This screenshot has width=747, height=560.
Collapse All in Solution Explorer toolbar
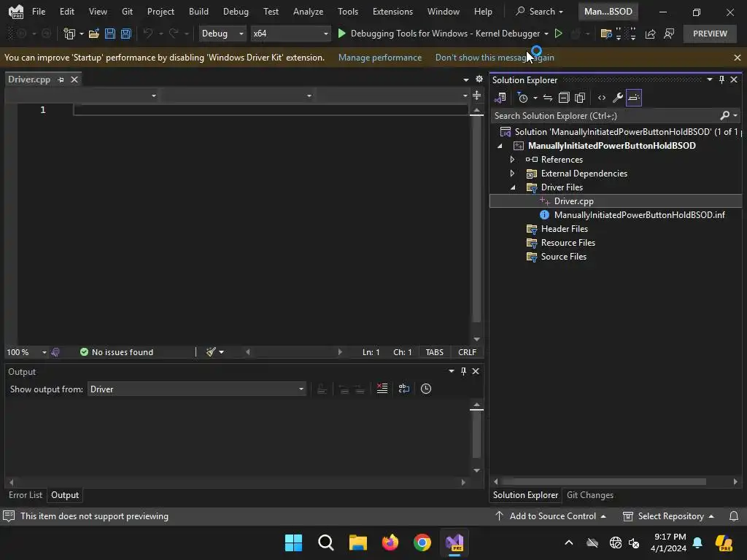point(564,98)
